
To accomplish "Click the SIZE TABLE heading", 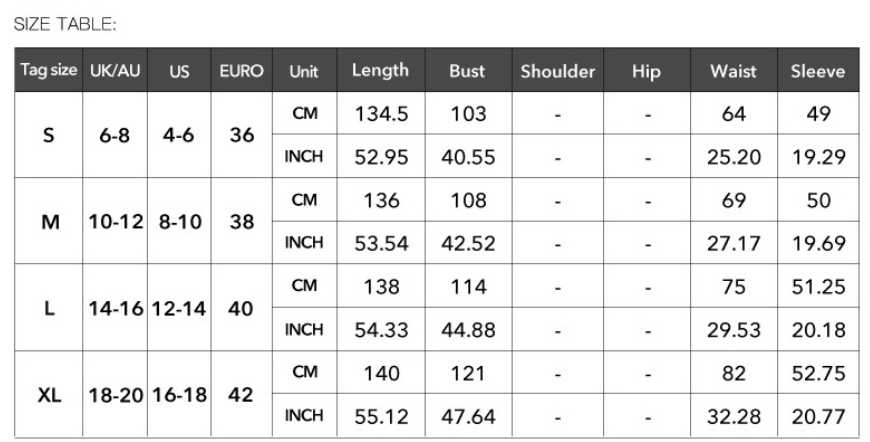I will [65, 24].
